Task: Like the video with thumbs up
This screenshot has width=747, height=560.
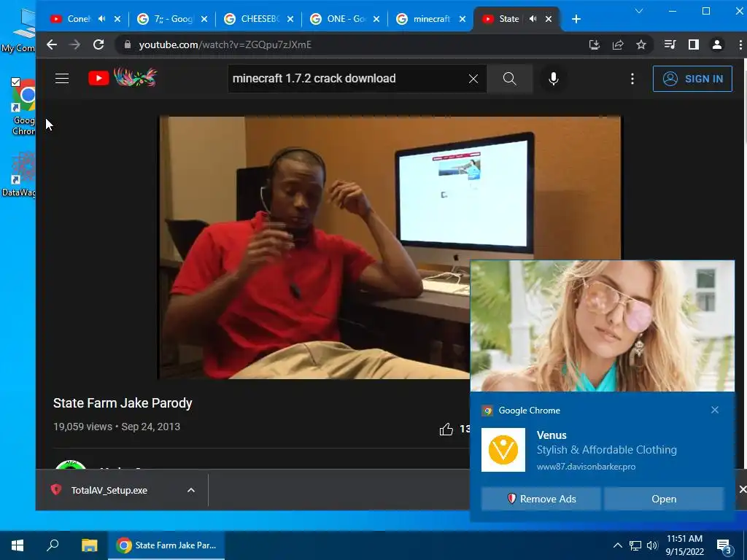Action: 446,429
